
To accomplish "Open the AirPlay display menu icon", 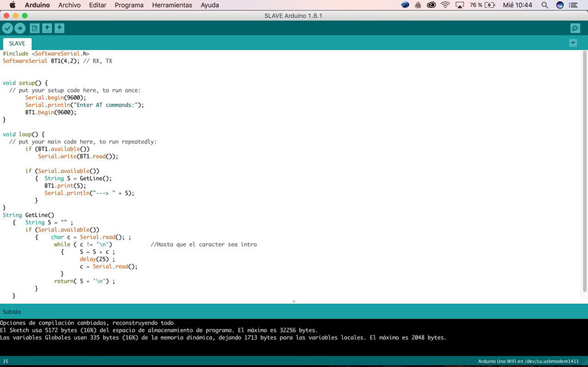I will [x=459, y=5].
